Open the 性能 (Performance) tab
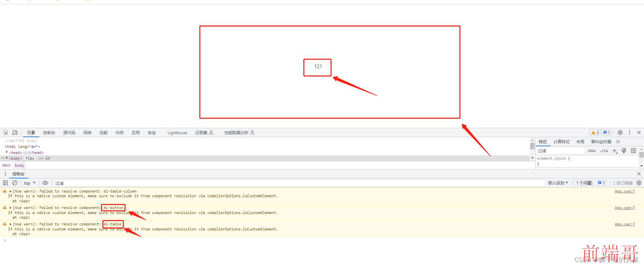 point(103,133)
